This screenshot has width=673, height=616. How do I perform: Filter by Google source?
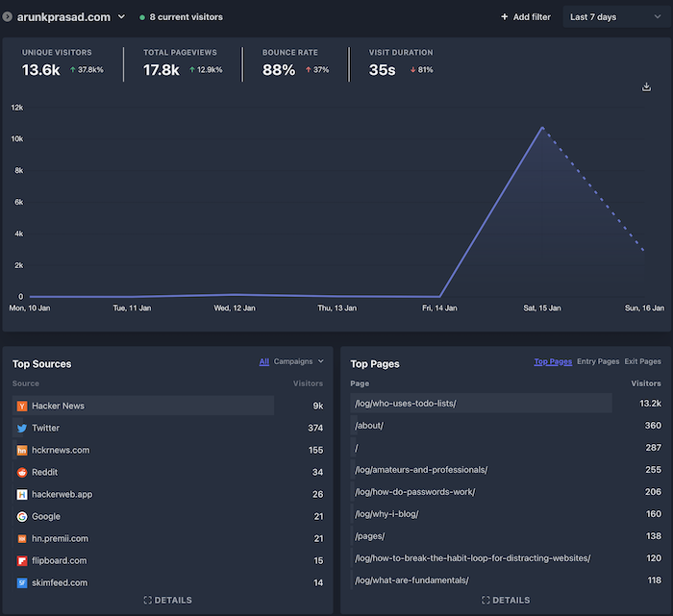coord(46,516)
